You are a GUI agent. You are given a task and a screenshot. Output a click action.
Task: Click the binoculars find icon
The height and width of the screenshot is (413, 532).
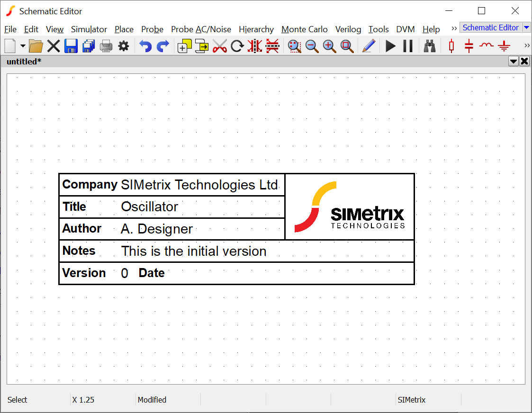430,46
